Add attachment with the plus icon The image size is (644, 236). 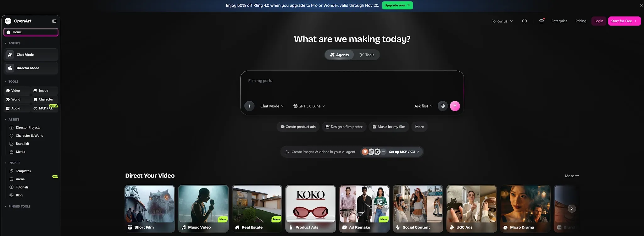pos(249,106)
